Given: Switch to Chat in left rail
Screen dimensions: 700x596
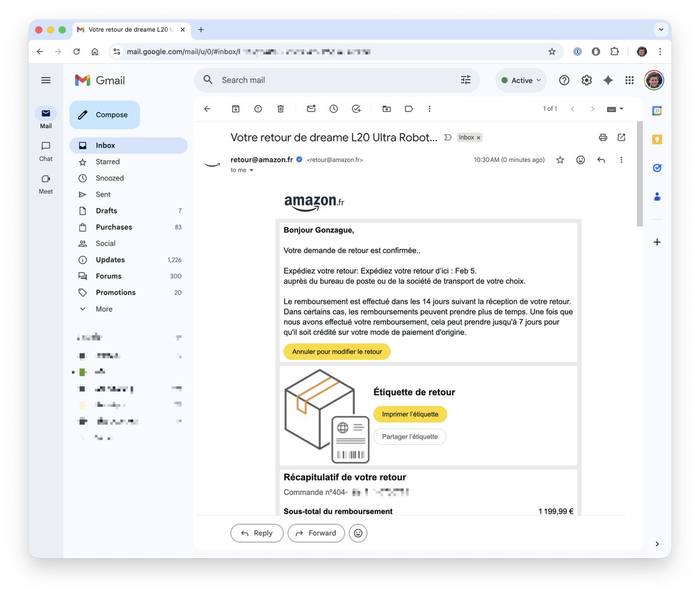Looking at the screenshot, I should (x=45, y=151).
